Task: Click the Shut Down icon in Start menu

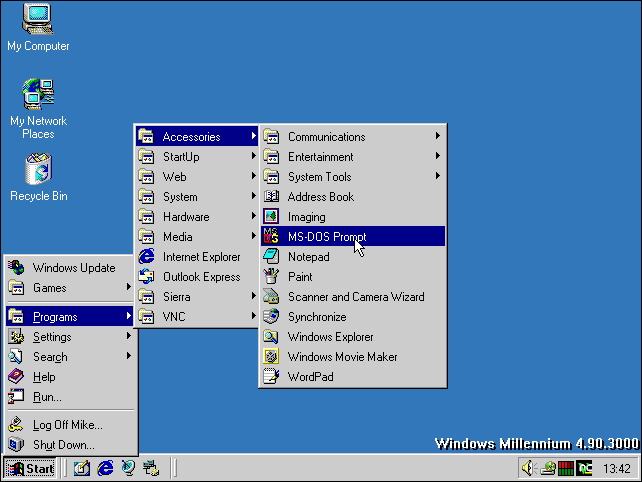Action: [16, 444]
